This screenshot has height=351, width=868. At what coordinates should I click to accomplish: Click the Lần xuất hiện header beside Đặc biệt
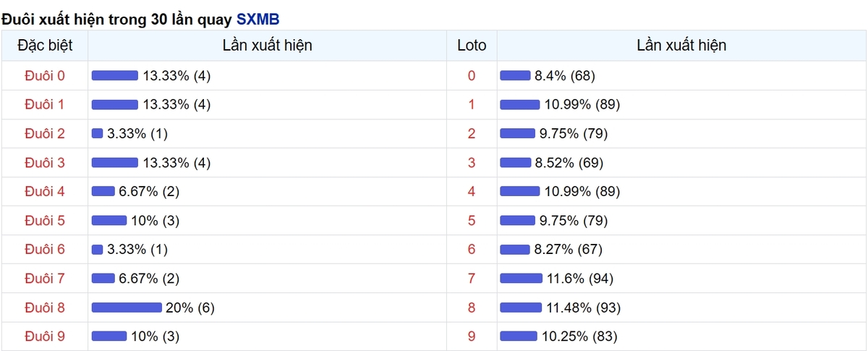(x=268, y=46)
